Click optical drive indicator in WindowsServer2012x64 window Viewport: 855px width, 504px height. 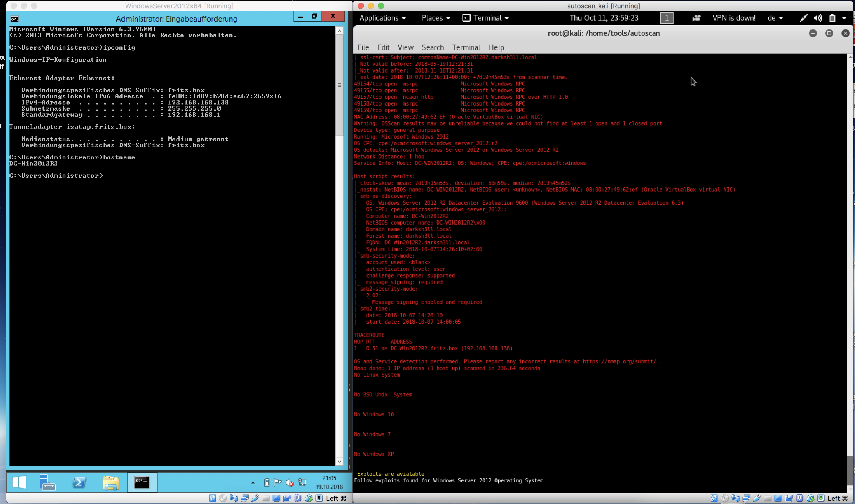[223, 498]
